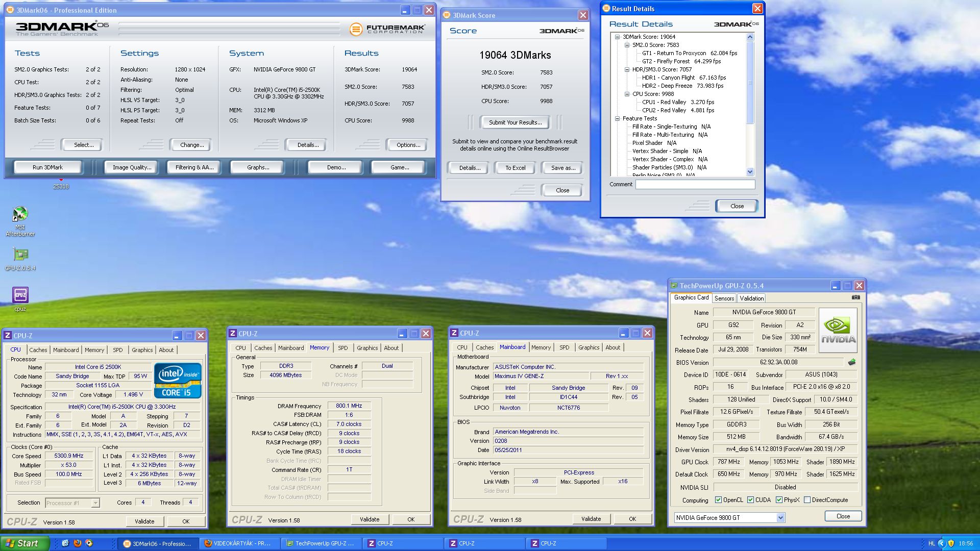Click GPU-Z screenshot camera icon

[856, 297]
